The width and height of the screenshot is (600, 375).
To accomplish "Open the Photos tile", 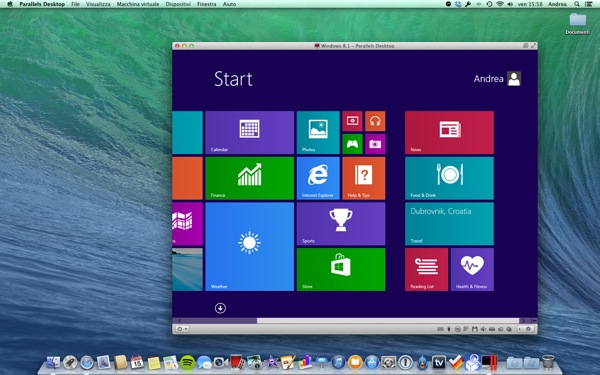I will 318,132.
